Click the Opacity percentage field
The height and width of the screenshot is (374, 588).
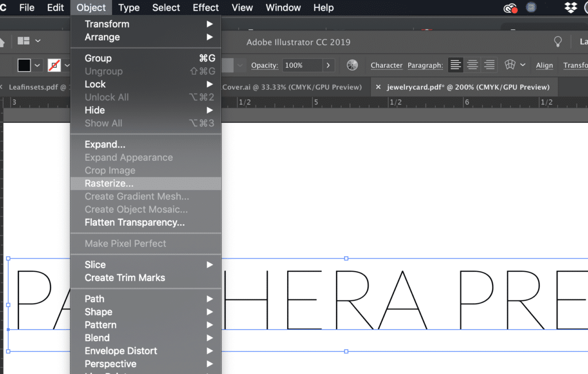(x=302, y=65)
